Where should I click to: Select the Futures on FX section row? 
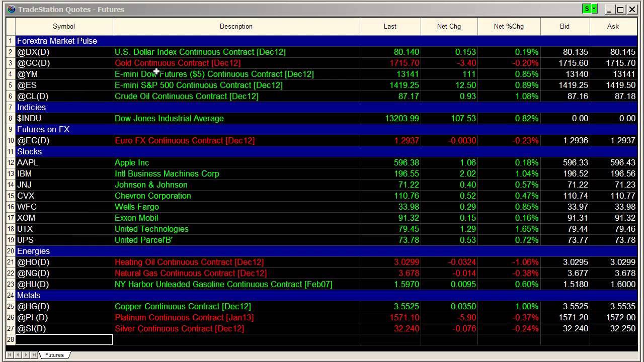[x=326, y=129]
